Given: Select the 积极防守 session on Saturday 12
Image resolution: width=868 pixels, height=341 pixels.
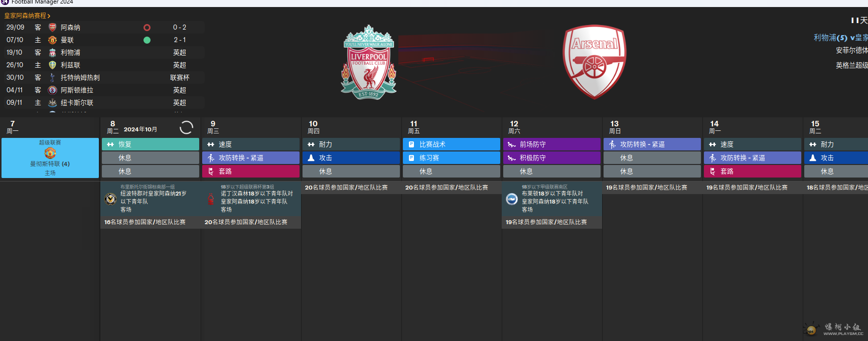Looking at the screenshot, I should pyautogui.click(x=552, y=158).
